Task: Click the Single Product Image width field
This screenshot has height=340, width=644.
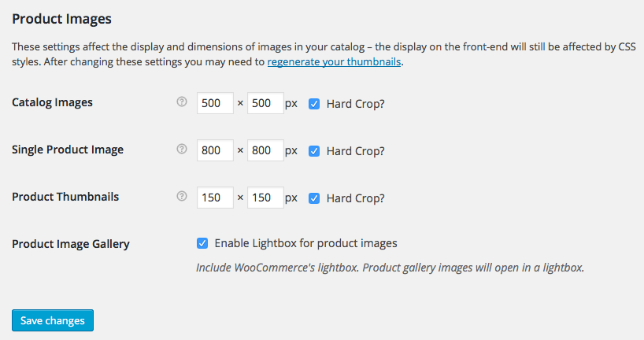Action: (215, 150)
